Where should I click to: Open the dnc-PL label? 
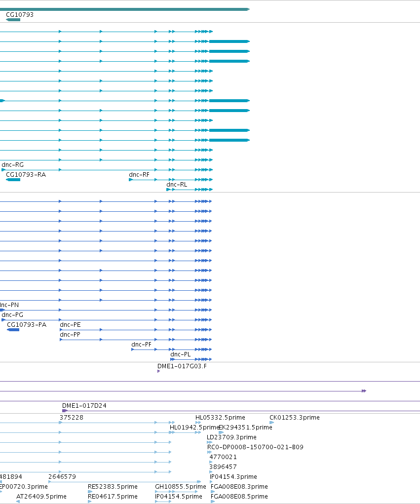[180, 354]
